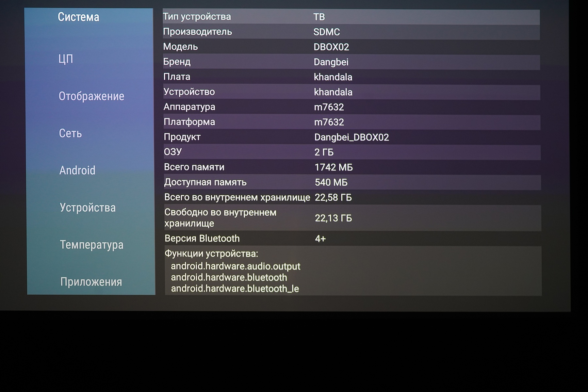588x392 pixels.
Task: Click the Версия Bluetooth label
Action: (x=202, y=238)
